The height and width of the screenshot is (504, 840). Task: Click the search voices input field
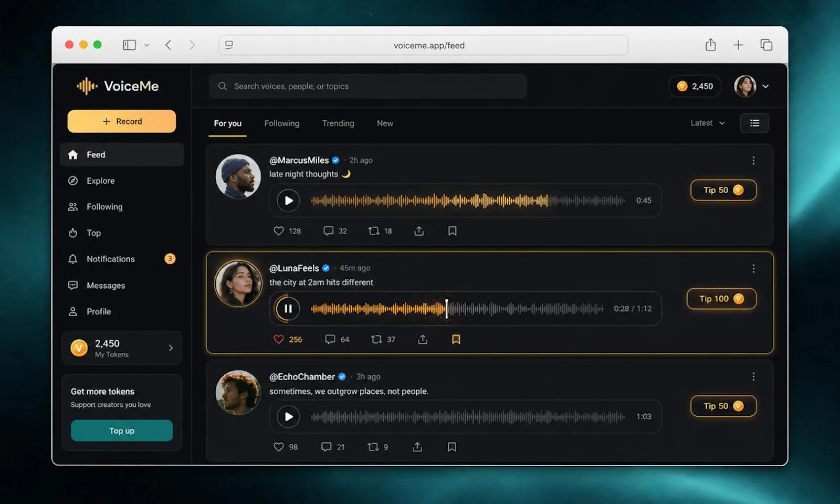pyautogui.click(x=368, y=86)
